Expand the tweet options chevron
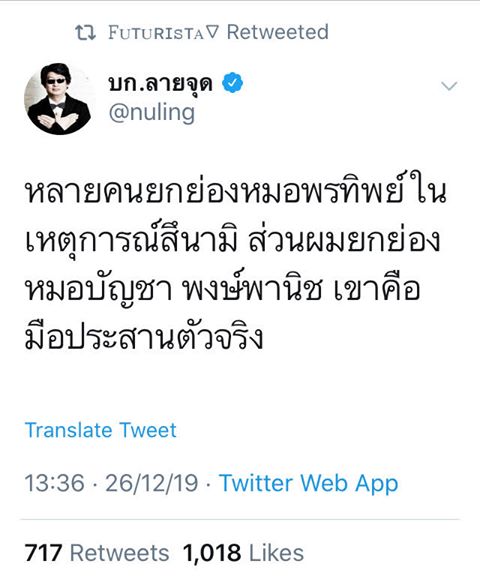 click(449, 86)
